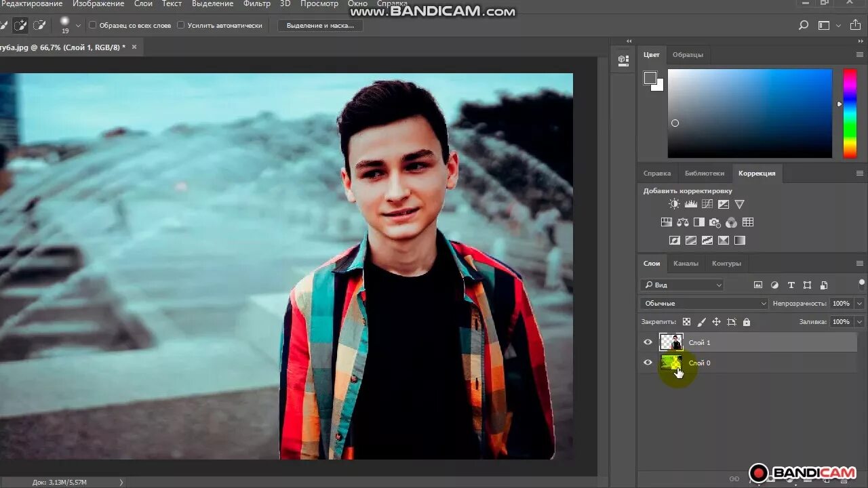Pick a color in the color field

pyautogui.click(x=750, y=113)
